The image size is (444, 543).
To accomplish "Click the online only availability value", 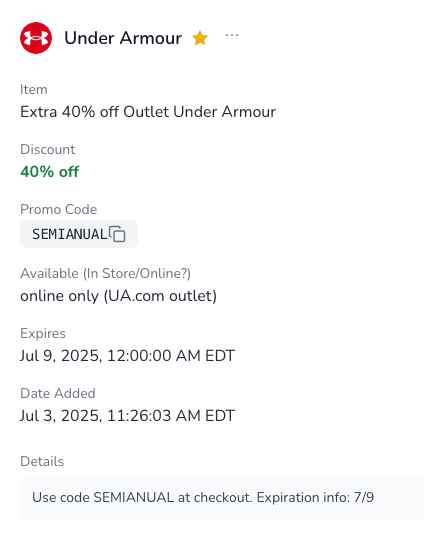I will [x=118, y=296].
